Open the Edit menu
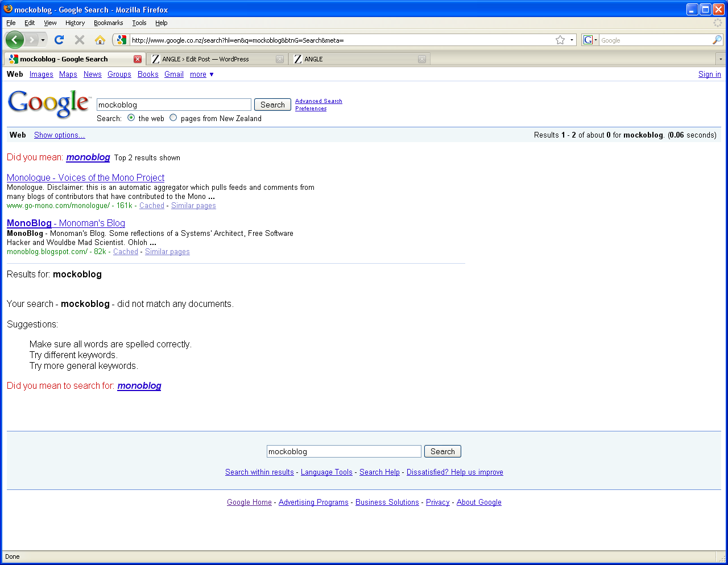This screenshot has width=728, height=565. [30, 23]
